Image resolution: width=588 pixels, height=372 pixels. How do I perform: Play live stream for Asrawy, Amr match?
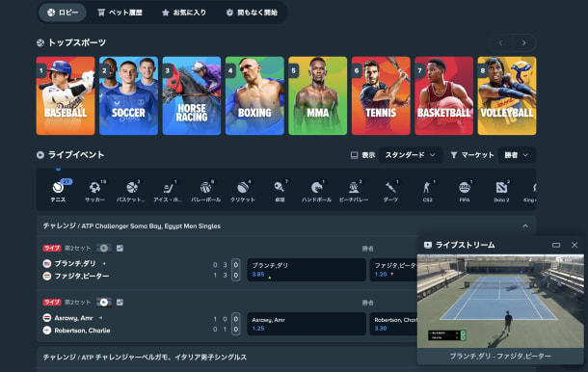(104, 303)
